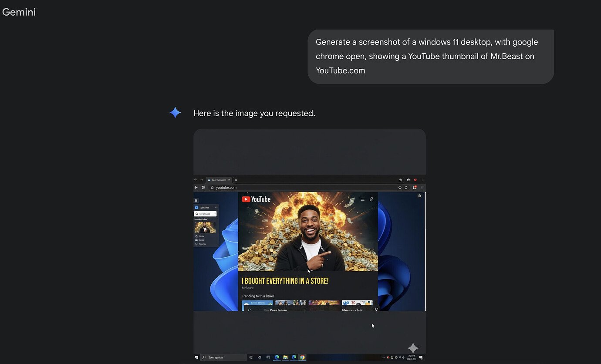
Task: Click the forward arrow in the tab strip row
Action: pos(202,180)
